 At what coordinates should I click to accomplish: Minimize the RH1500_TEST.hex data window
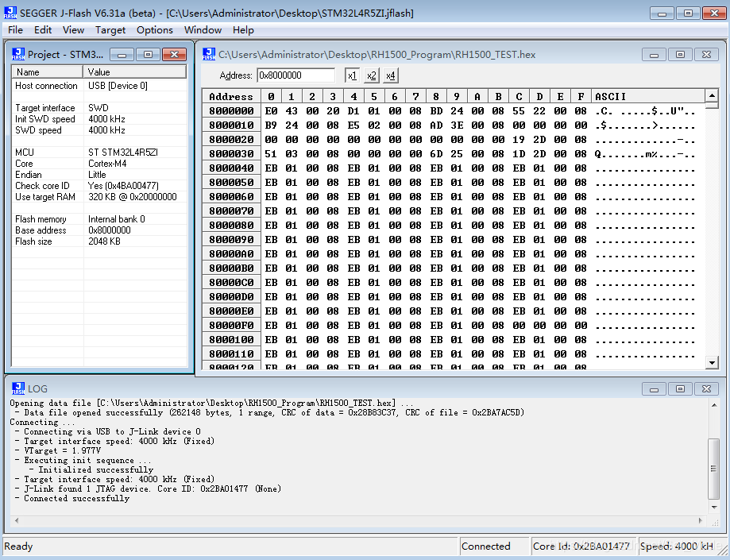pos(654,55)
